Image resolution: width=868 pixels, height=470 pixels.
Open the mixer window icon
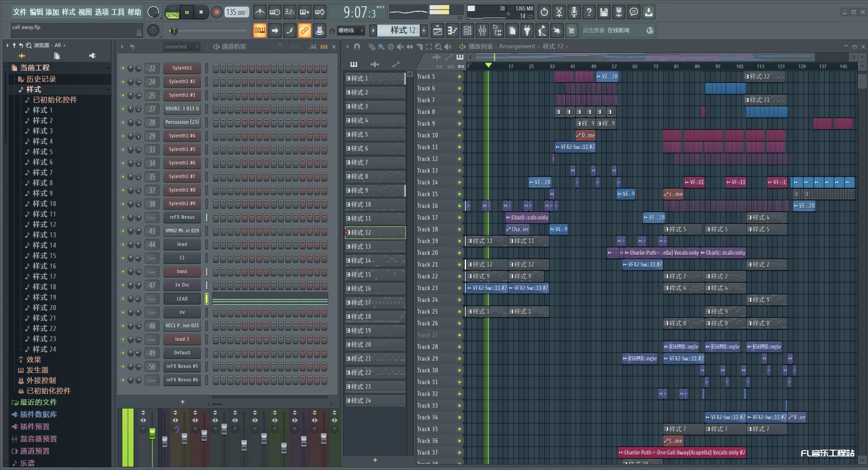point(482,31)
